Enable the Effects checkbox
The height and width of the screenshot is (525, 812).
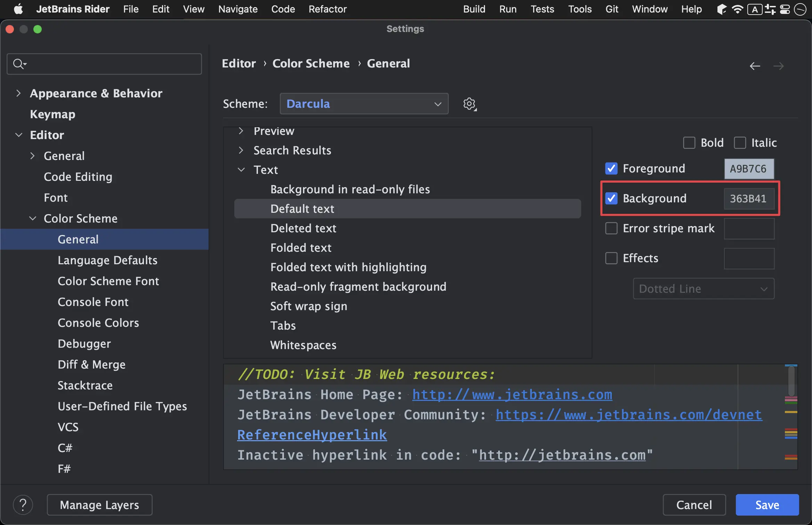point(611,258)
